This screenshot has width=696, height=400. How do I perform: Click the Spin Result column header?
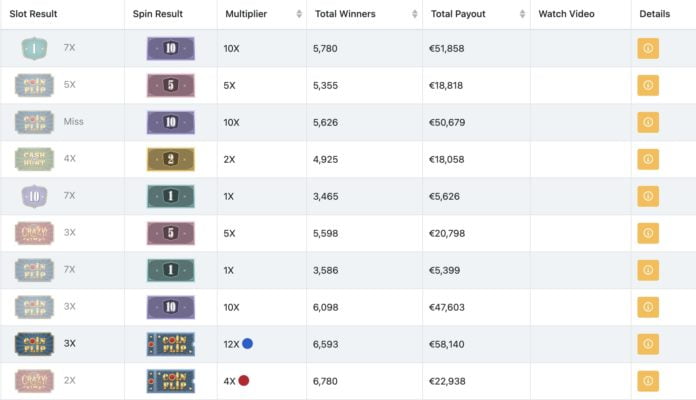[x=160, y=15]
